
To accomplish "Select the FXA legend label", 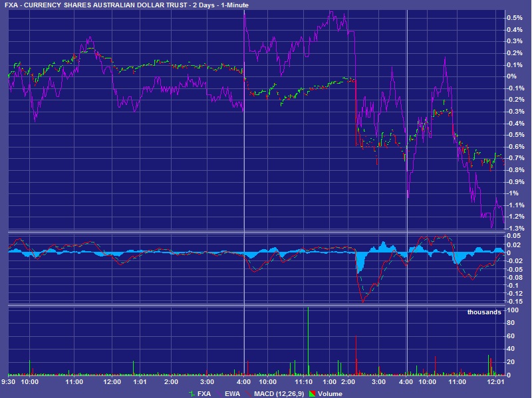I will tap(204, 393).
